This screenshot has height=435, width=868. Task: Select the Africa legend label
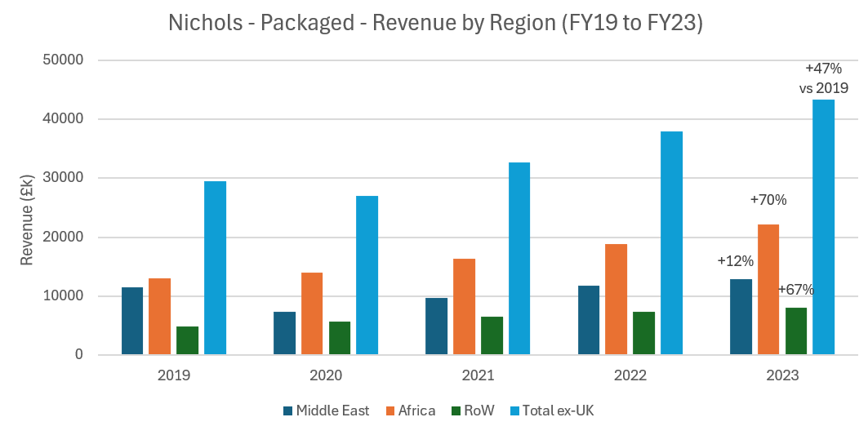pyautogui.click(x=416, y=411)
